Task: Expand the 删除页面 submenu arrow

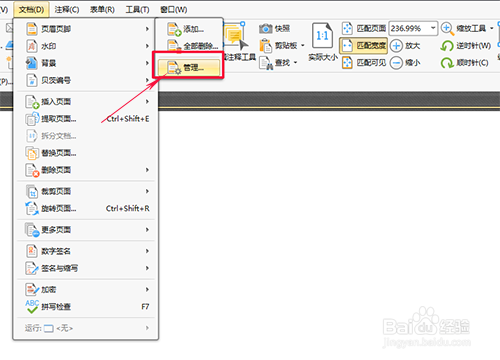Action: point(147,170)
